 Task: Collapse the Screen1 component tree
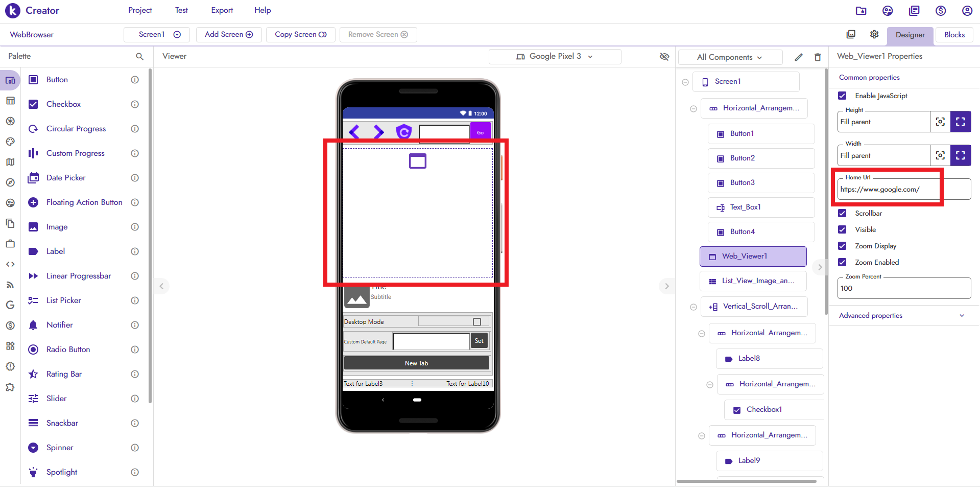point(685,82)
